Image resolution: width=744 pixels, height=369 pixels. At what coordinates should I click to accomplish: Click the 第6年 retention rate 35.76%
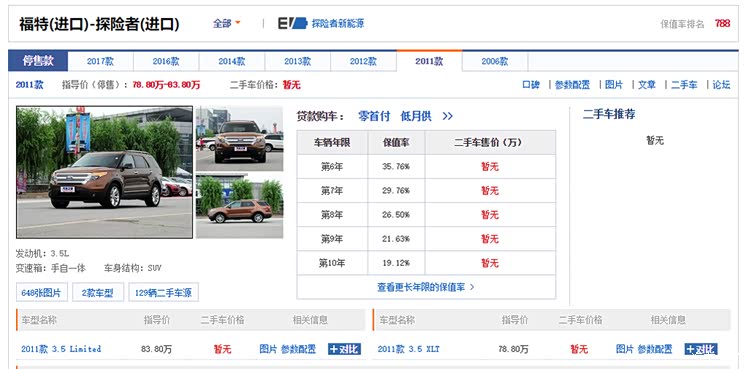coord(396,166)
